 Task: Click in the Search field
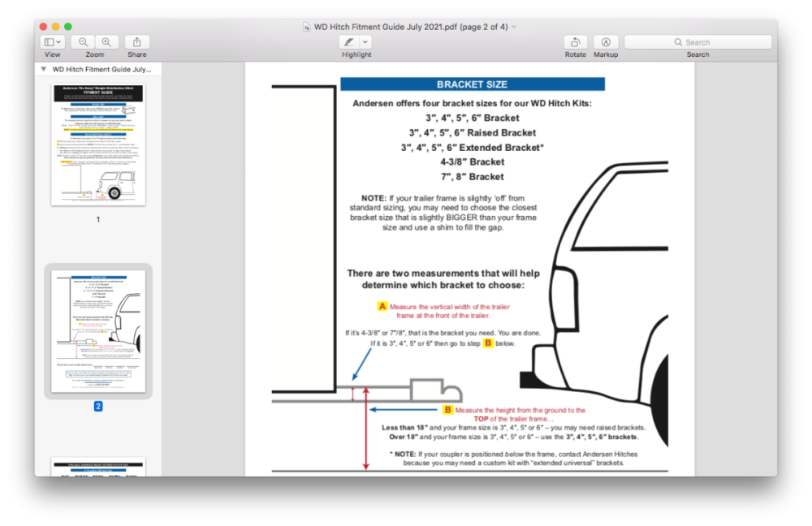(698, 42)
